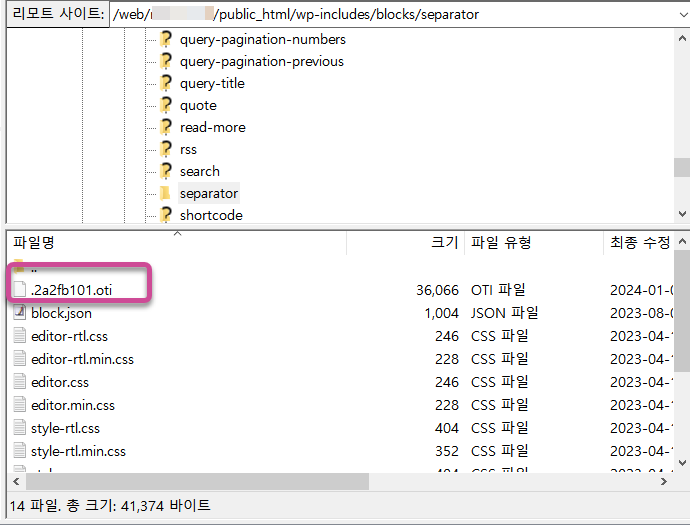Click the read-more folder icon
This screenshot has height=526, width=690.
coord(166,127)
